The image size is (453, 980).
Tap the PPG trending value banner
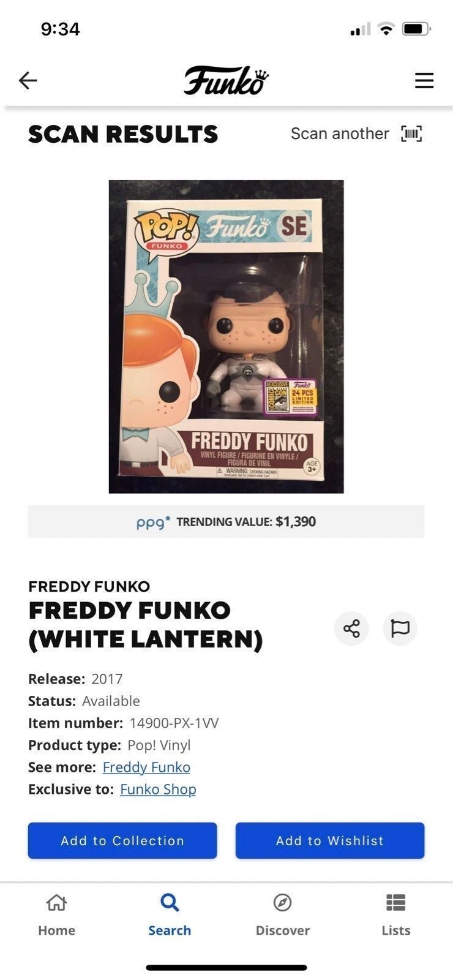click(226, 521)
